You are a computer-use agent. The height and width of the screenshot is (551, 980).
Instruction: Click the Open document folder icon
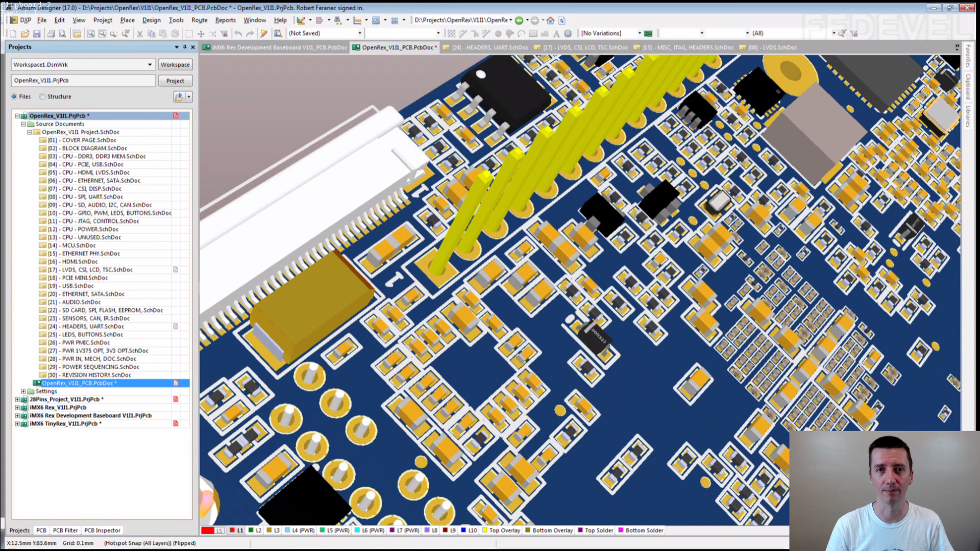(24, 34)
